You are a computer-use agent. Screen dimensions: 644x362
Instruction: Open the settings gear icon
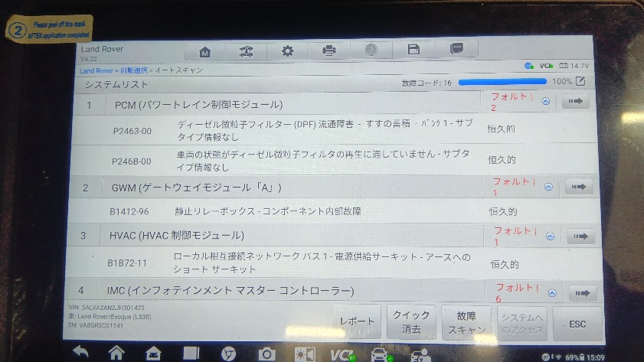point(287,51)
